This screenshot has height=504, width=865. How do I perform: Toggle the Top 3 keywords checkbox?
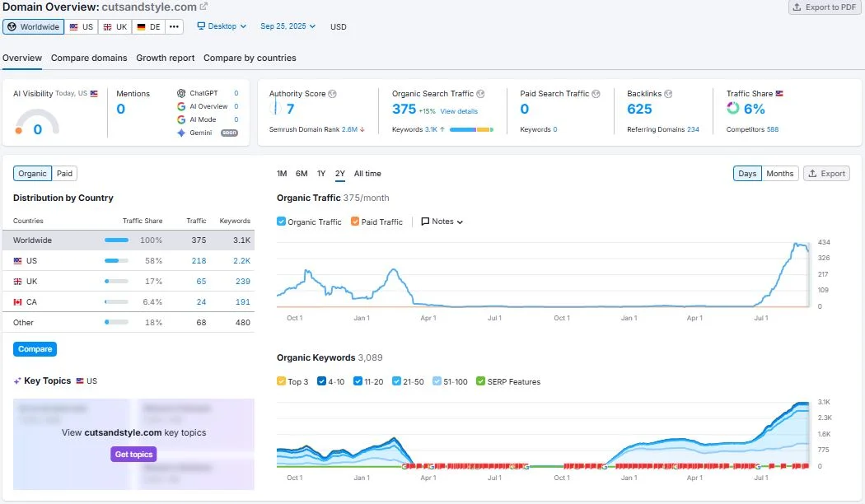tap(282, 381)
